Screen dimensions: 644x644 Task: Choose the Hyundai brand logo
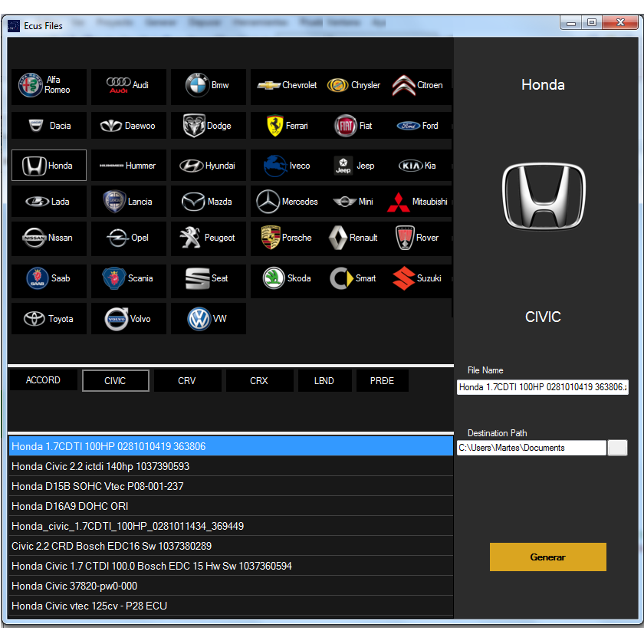point(192,166)
